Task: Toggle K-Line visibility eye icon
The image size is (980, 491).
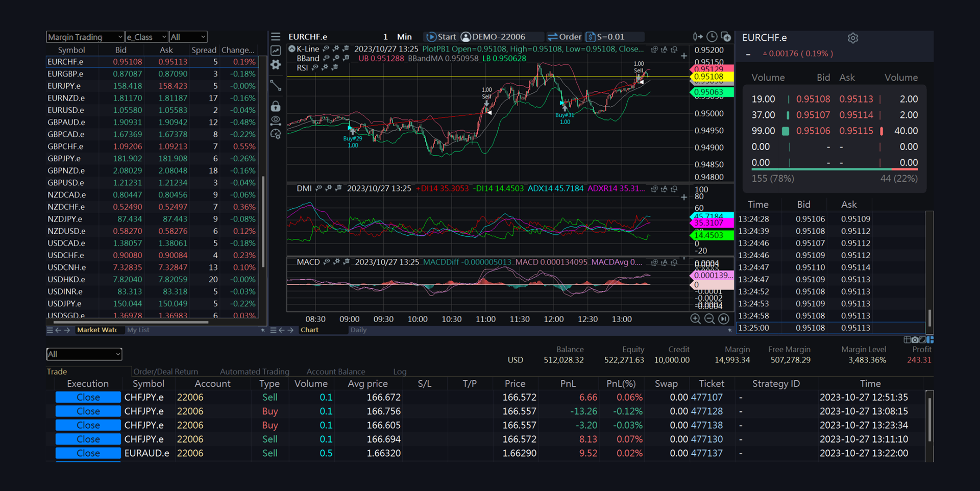Action: 326,49
